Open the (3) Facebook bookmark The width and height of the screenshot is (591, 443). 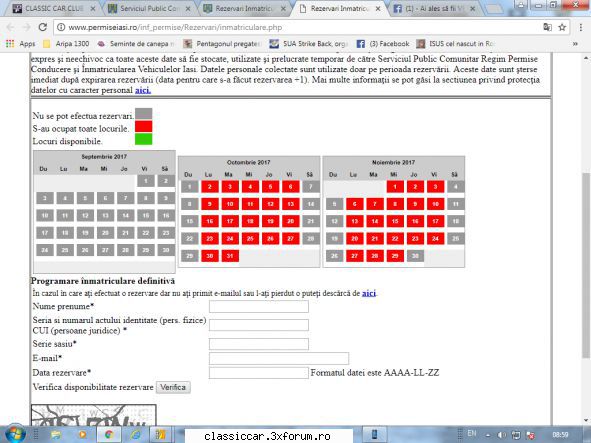383,44
